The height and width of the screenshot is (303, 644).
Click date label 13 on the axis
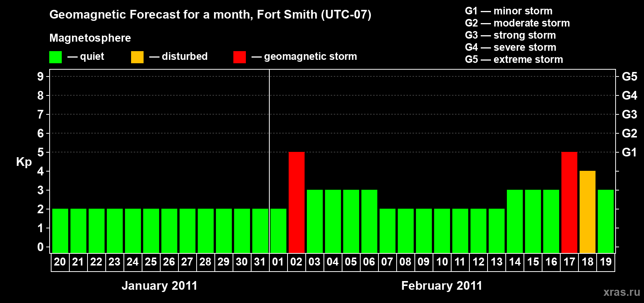point(497,262)
